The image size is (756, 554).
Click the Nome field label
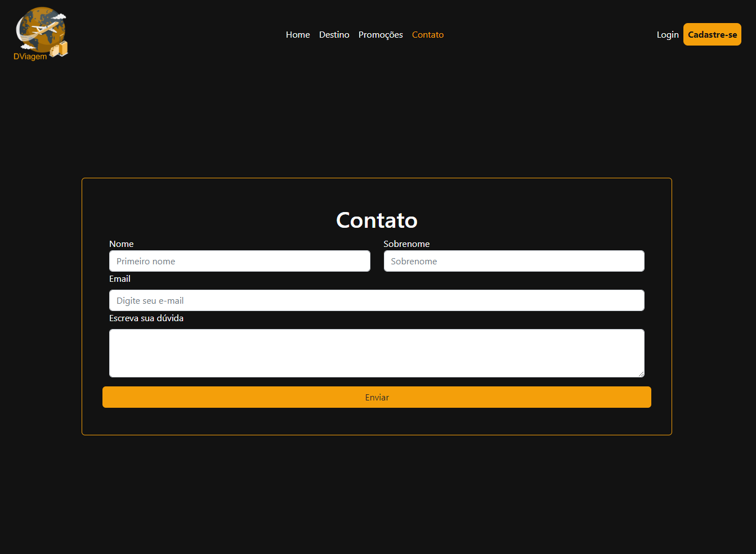tap(122, 244)
